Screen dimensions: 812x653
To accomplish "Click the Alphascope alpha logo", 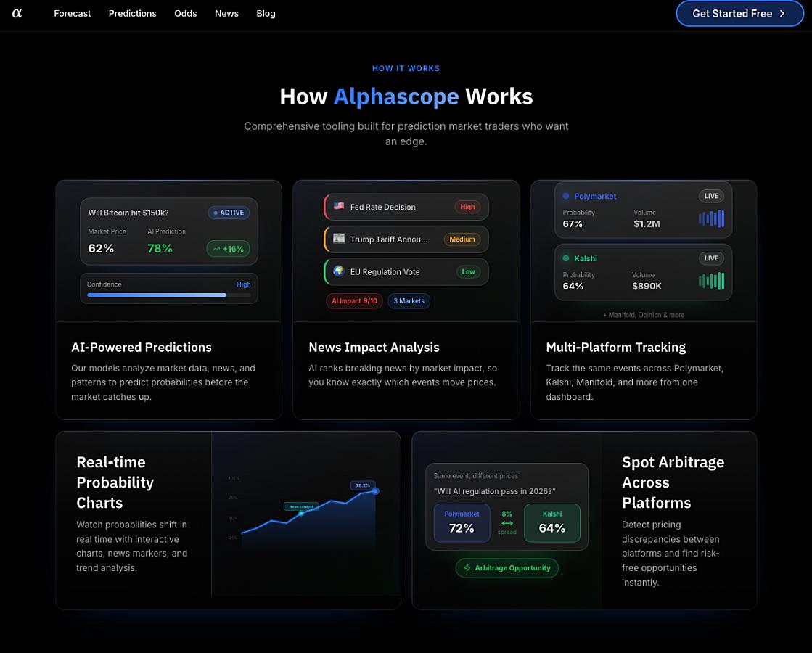I will [x=17, y=14].
